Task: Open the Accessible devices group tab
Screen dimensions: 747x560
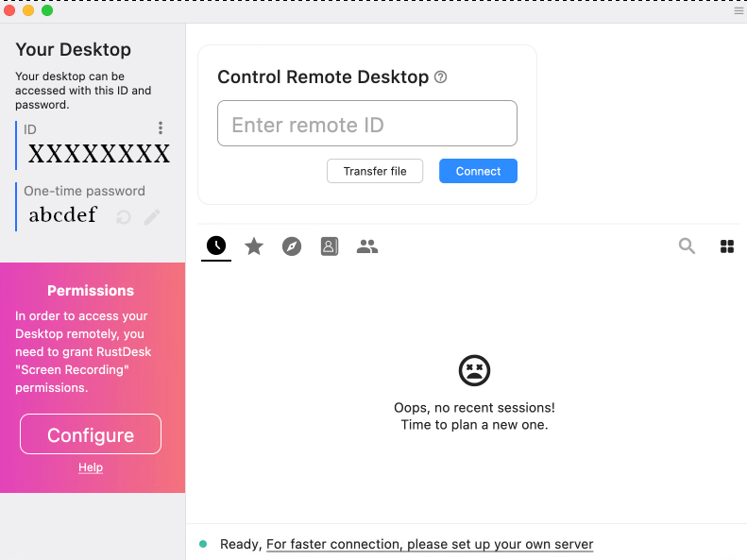Action: pyautogui.click(x=367, y=246)
